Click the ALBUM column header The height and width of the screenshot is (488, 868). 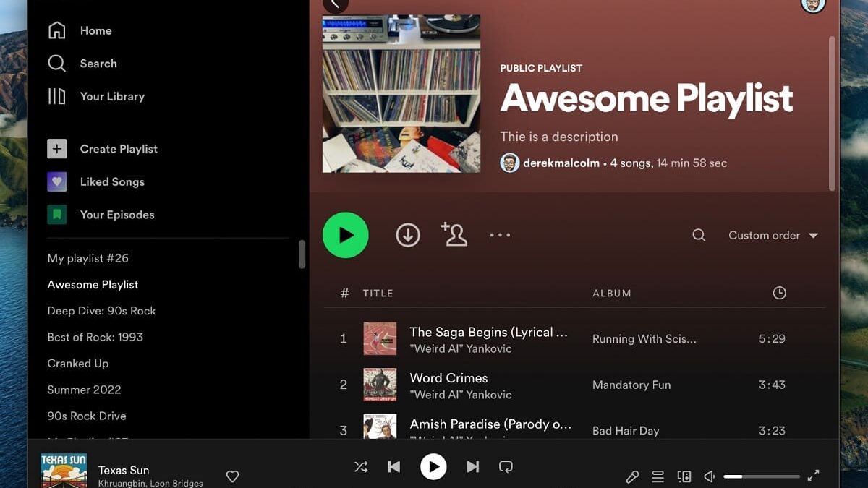click(612, 293)
